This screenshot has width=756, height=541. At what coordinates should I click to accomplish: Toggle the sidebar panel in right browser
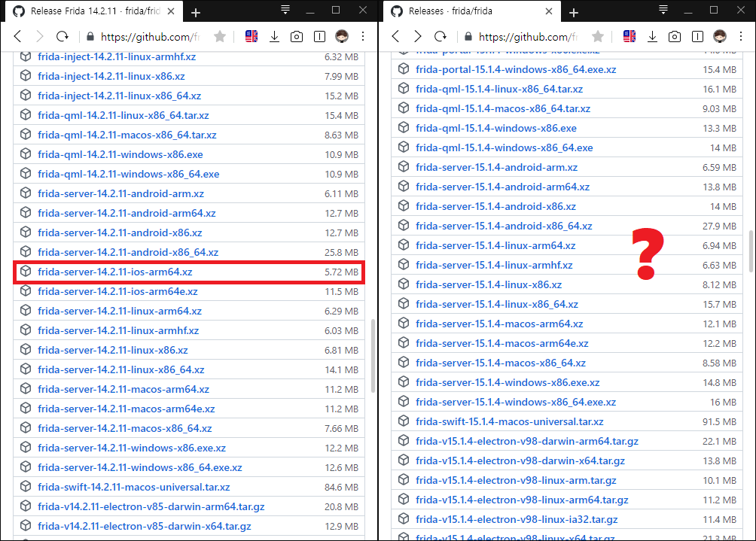coord(697,36)
